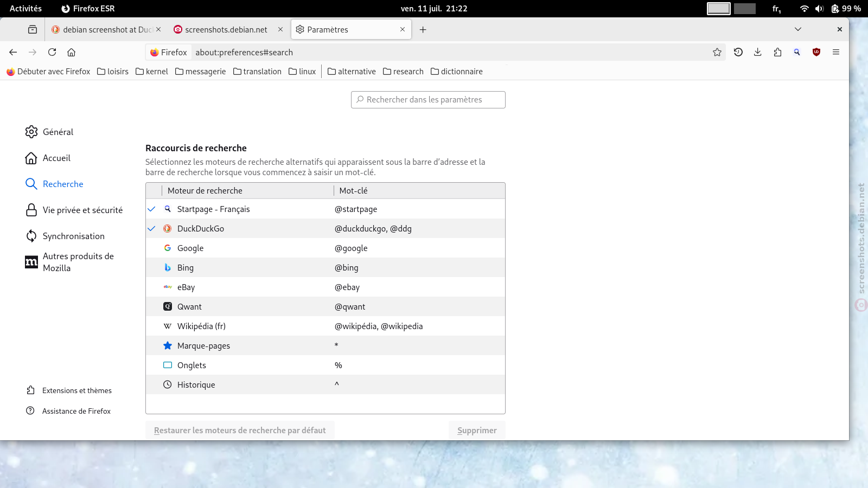Viewport: 868px width, 488px height.
Task: Select the Qwant search engine row
Action: (x=325, y=306)
